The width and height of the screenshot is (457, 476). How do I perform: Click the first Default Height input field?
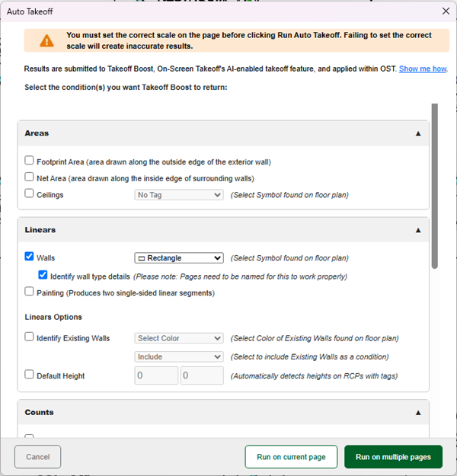point(156,375)
